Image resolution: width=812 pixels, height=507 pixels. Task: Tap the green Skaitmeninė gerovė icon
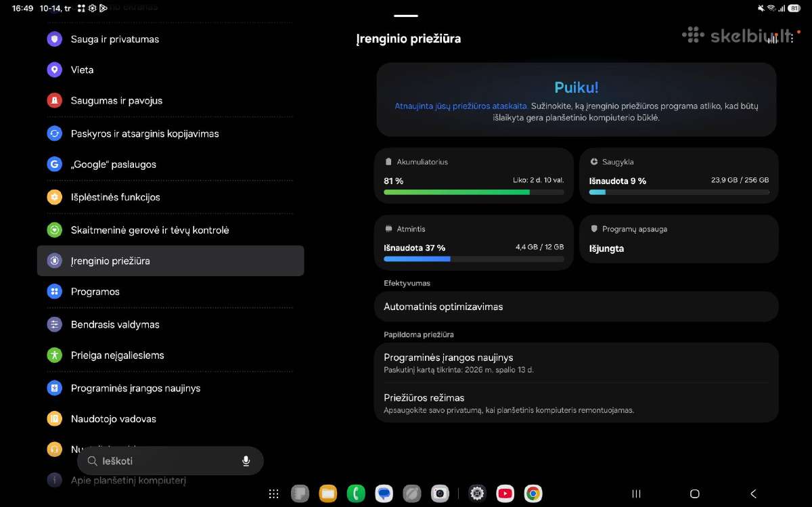point(55,230)
